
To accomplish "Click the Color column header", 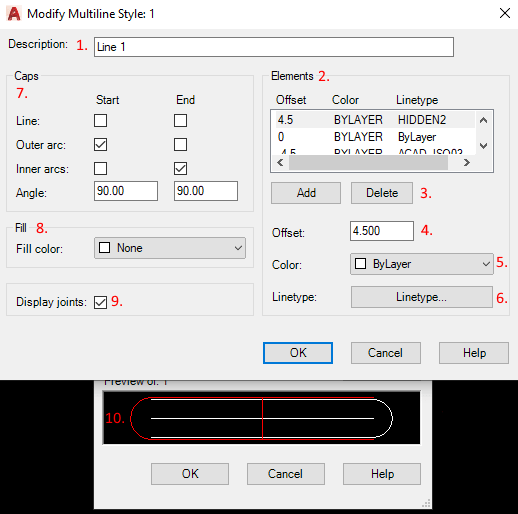I will tap(345, 100).
